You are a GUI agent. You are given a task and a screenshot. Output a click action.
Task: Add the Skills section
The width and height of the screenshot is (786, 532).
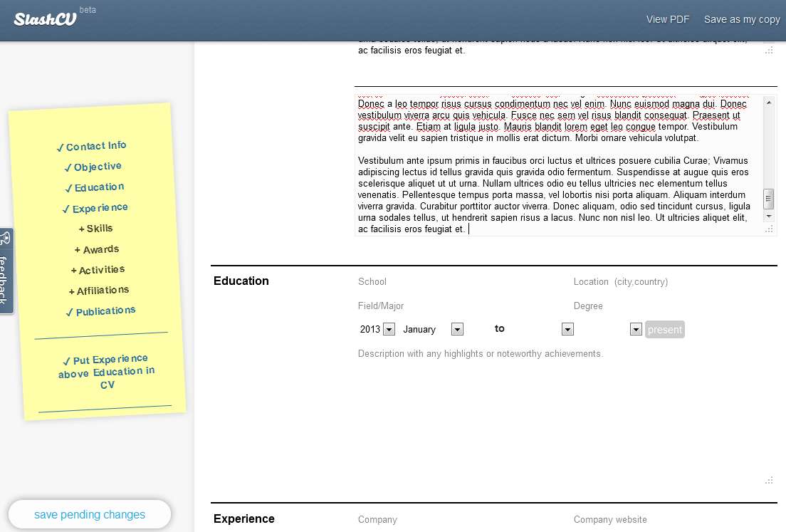click(x=95, y=229)
